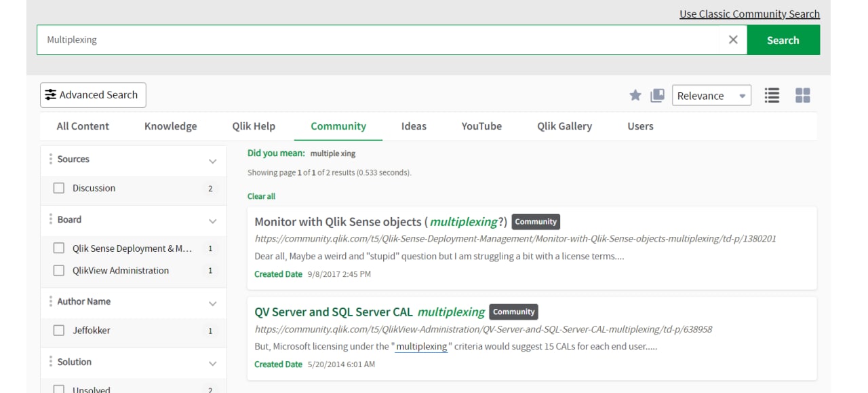The width and height of the screenshot is (868, 393).
Task: Open 'QV Server and SQL Server CAL' result
Action: [x=370, y=312]
